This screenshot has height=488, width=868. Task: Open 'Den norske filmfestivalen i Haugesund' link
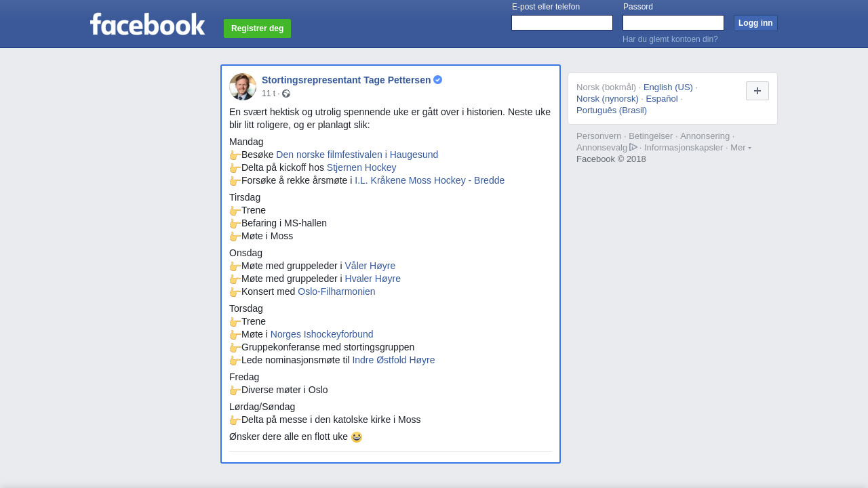pos(357,155)
